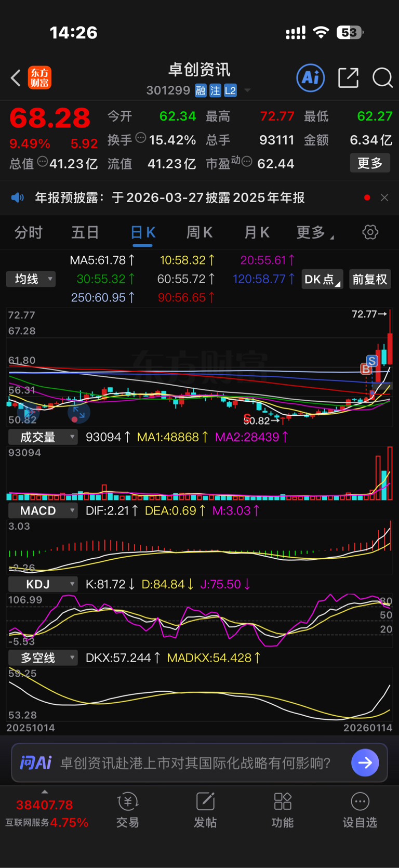Tap the 38407.78 index value
The height and width of the screenshot is (868, 399).
[x=44, y=805]
